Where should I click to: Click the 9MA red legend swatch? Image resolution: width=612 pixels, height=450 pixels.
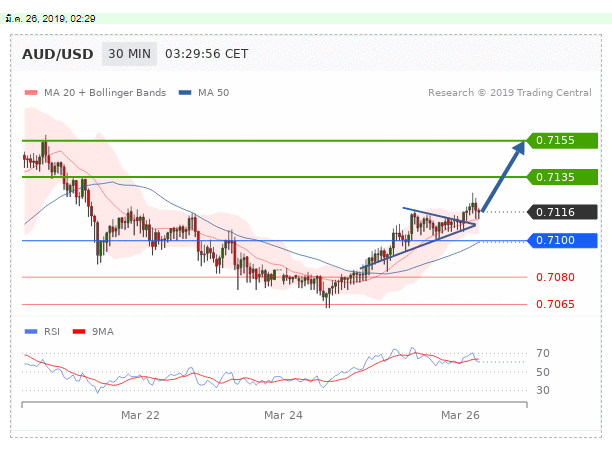[x=79, y=332]
